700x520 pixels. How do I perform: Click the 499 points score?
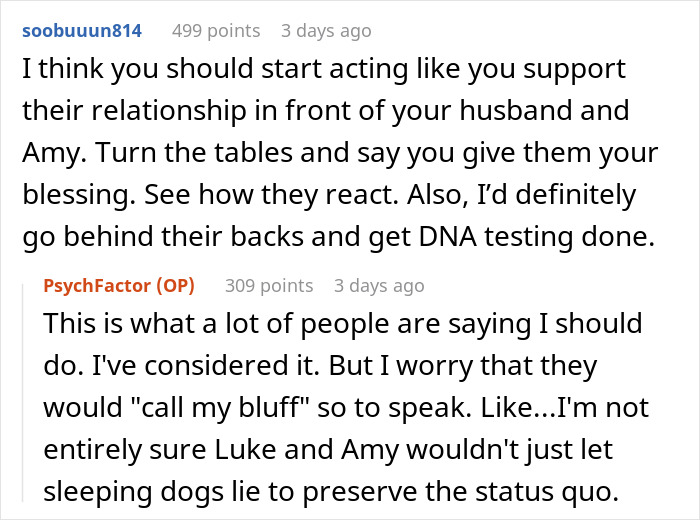click(216, 30)
